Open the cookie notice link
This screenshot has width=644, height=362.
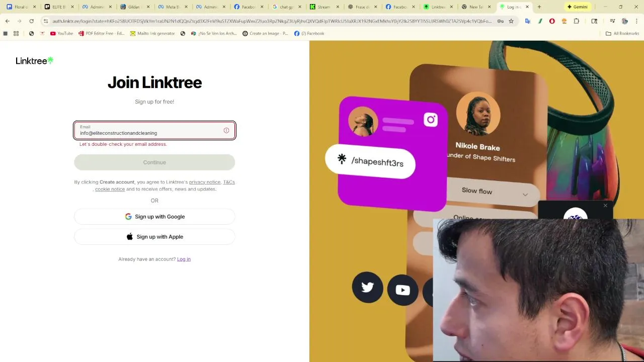110,189
